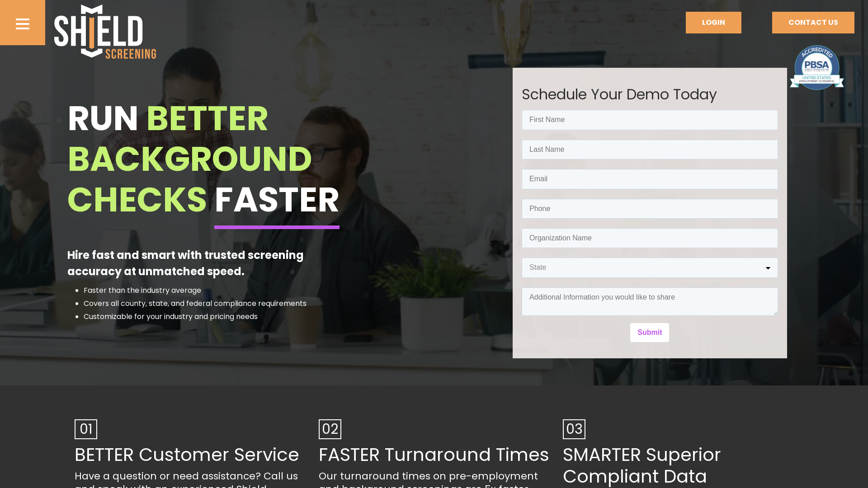Open the hamburger menu icon

point(23,24)
